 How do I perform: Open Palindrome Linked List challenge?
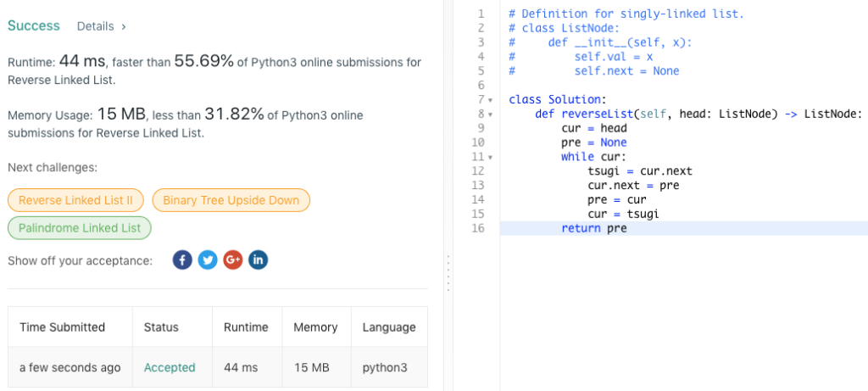[80, 228]
